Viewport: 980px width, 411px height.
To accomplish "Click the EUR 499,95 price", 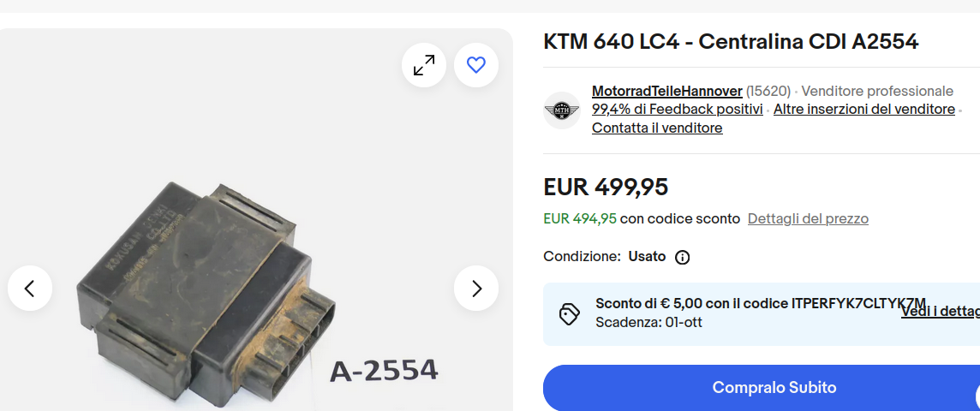I will coord(606,187).
